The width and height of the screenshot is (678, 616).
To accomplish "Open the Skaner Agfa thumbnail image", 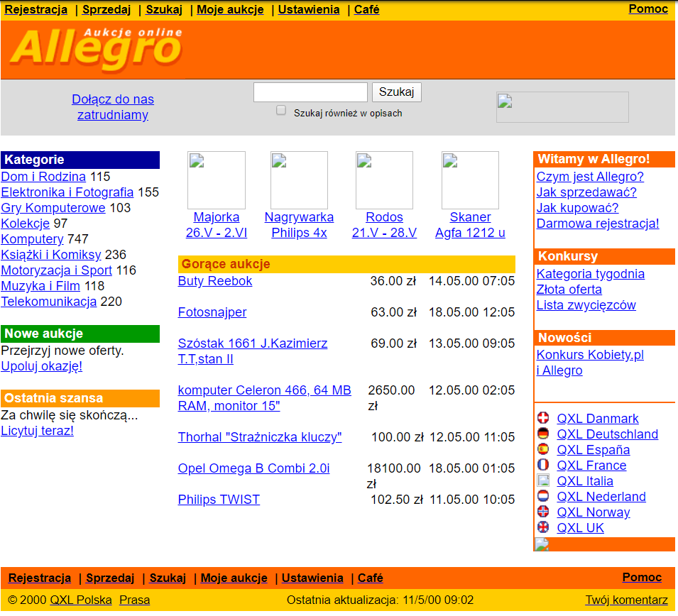I will point(470,180).
